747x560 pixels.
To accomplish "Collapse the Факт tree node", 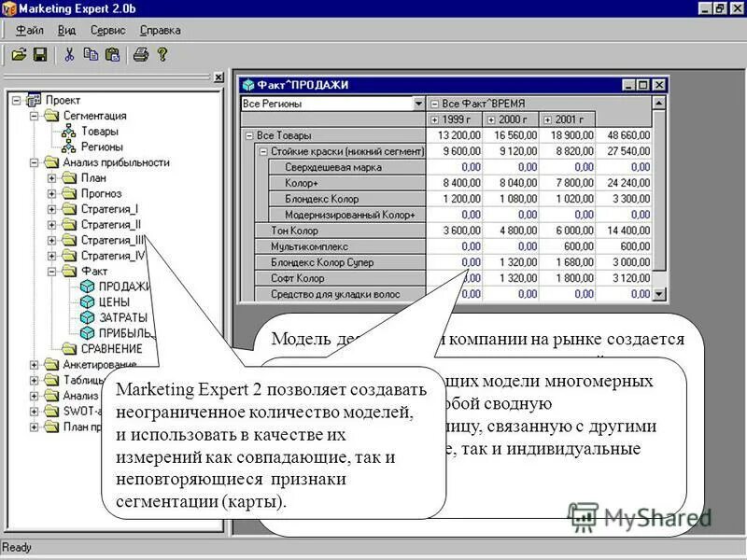I will coord(52,272).
